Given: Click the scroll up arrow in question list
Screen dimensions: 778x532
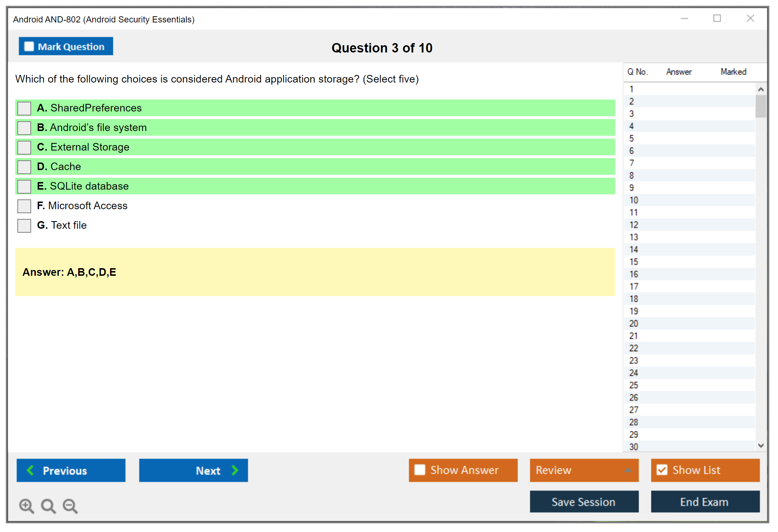Looking at the screenshot, I should point(761,89).
